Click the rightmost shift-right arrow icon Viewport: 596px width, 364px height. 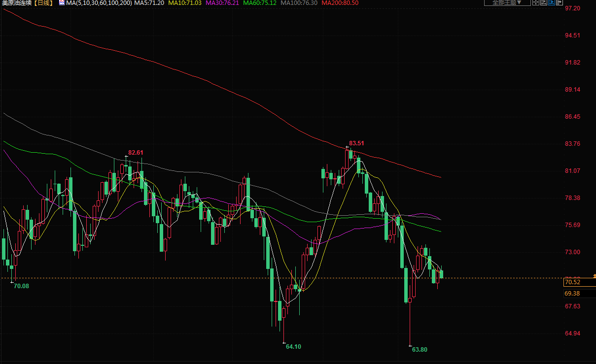560,2
